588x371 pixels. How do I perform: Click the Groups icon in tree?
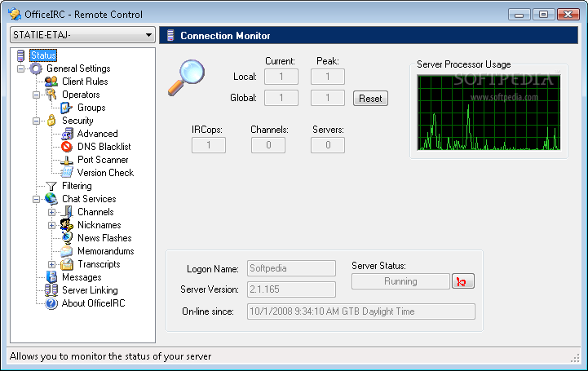click(67, 108)
